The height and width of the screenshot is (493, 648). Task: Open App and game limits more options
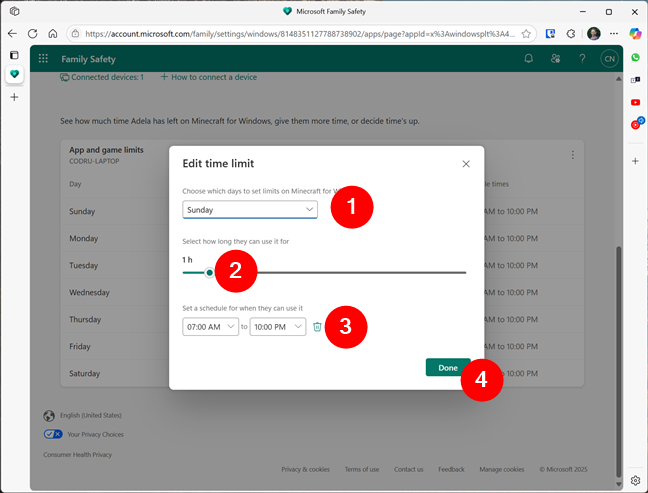(x=572, y=155)
